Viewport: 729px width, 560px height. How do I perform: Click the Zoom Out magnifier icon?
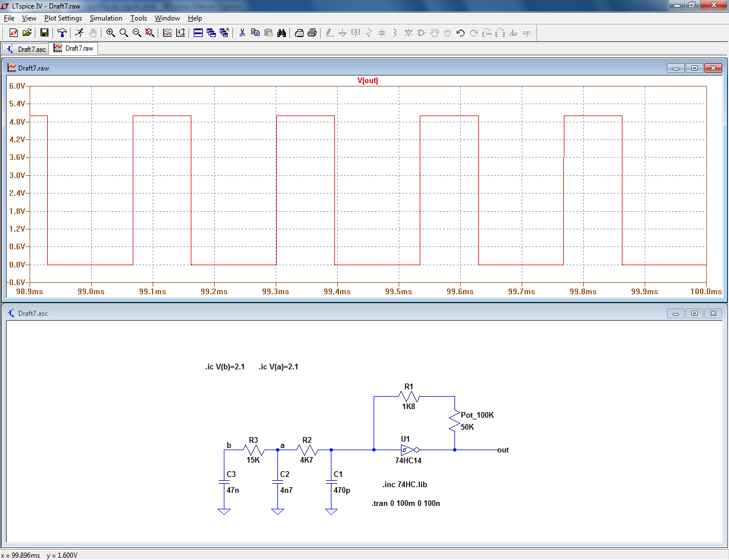coord(137,33)
